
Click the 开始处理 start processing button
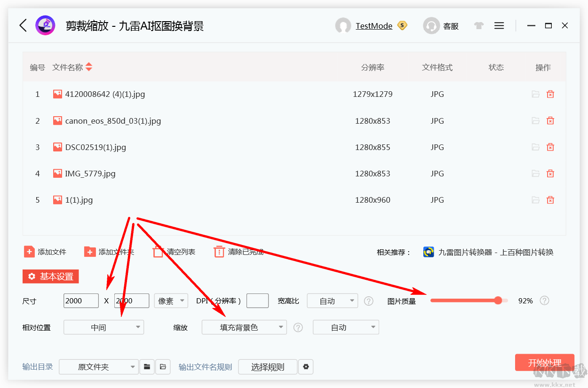[545, 362]
